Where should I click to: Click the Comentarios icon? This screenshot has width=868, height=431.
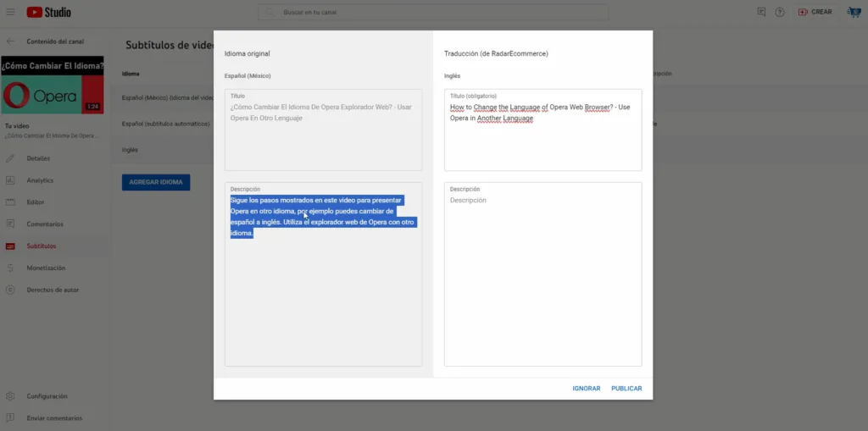click(10, 224)
